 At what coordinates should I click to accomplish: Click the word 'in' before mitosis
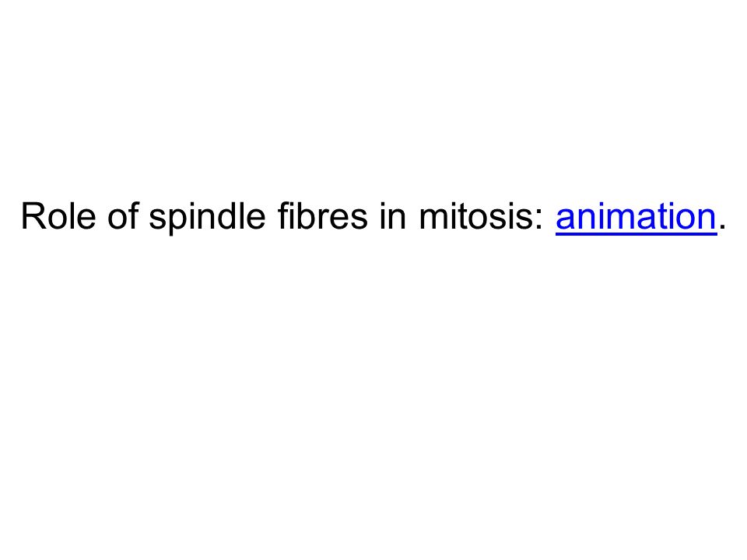coord(392,216)
